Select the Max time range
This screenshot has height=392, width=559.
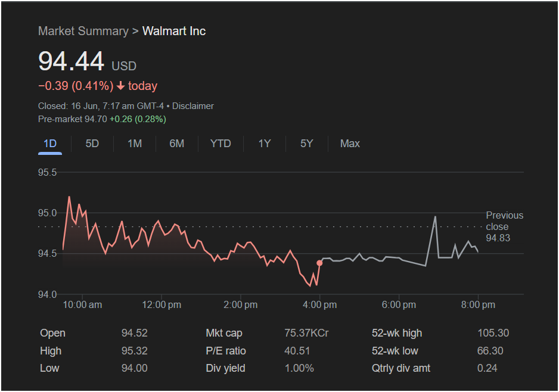pos(350,144)
